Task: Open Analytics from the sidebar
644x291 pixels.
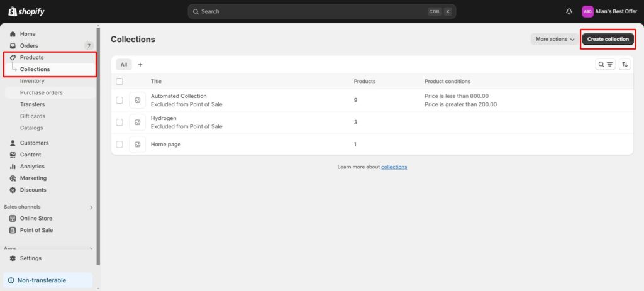Action: point(31,167)
